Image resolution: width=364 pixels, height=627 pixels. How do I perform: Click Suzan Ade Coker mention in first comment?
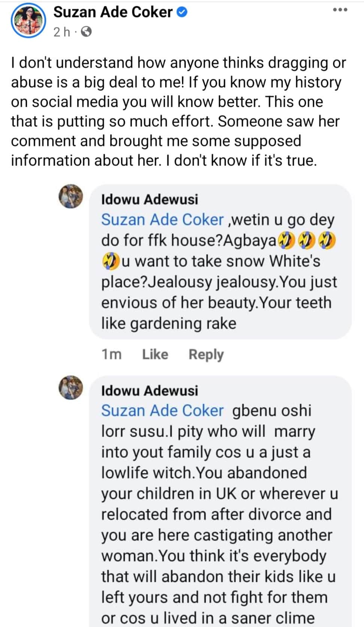click(163, 220)
